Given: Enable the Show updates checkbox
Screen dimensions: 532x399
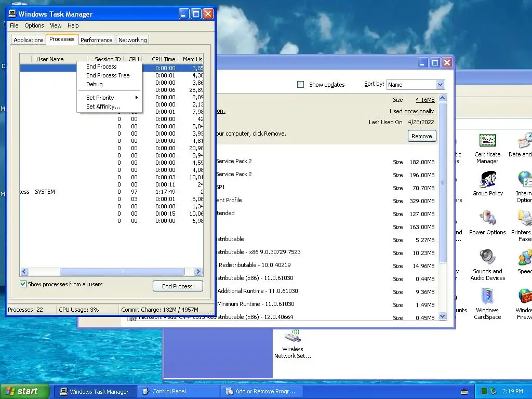Looking at the screenshot, I should point(301,85).
